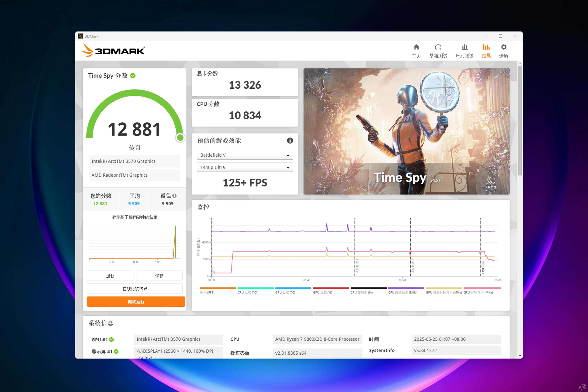Click the \\.\DISPLAY1 display info field
The width and height of the screenshot is (588, 392).
179,353
